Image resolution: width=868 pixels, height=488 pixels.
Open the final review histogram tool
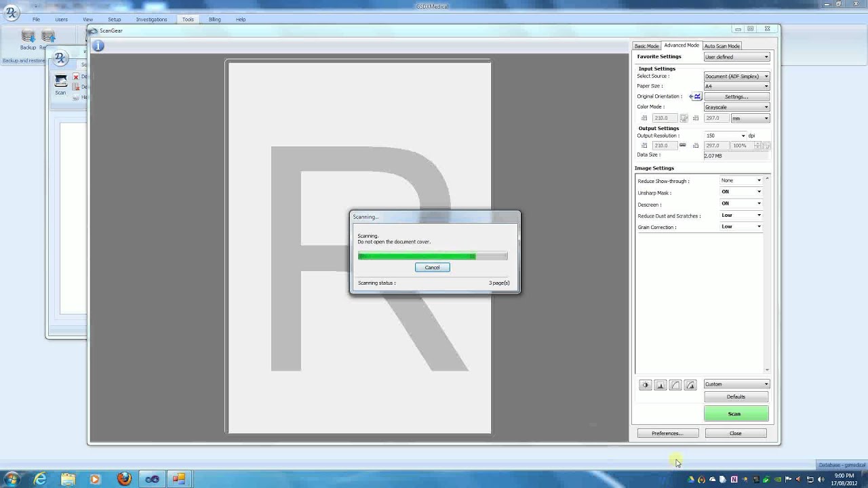point(690,385)
